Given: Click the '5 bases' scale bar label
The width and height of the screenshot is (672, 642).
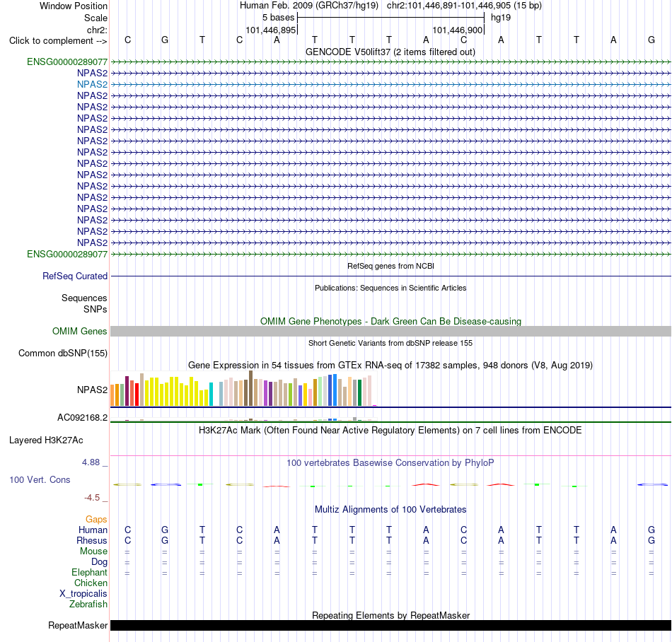Looking at the screenshot, I should pos(279,18).
